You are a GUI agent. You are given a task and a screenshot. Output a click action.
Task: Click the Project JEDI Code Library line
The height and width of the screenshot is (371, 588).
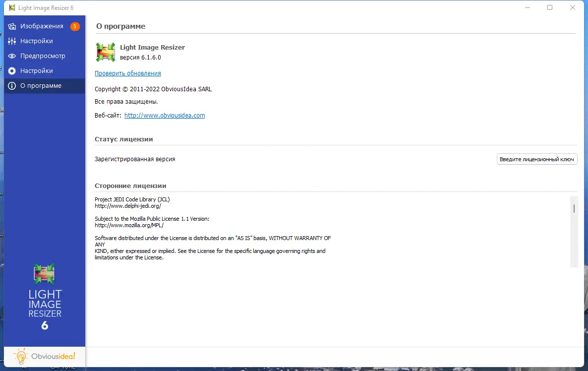tap(132, 199)
